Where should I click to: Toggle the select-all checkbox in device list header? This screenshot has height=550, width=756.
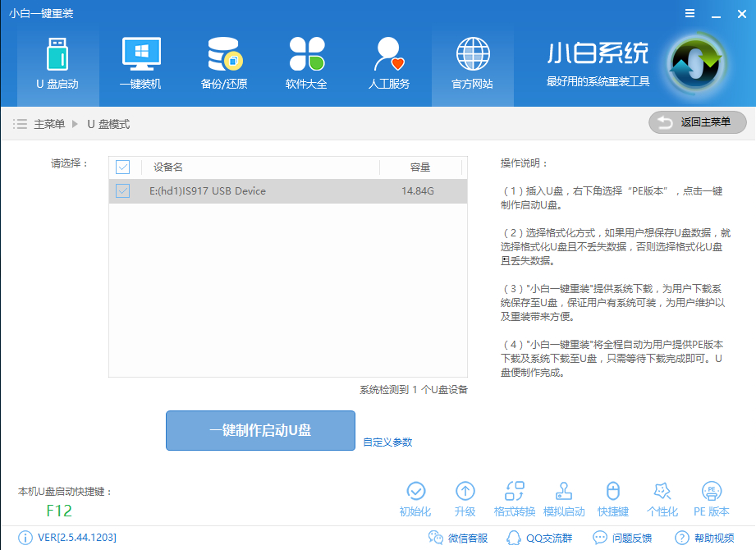click(123, 167)
